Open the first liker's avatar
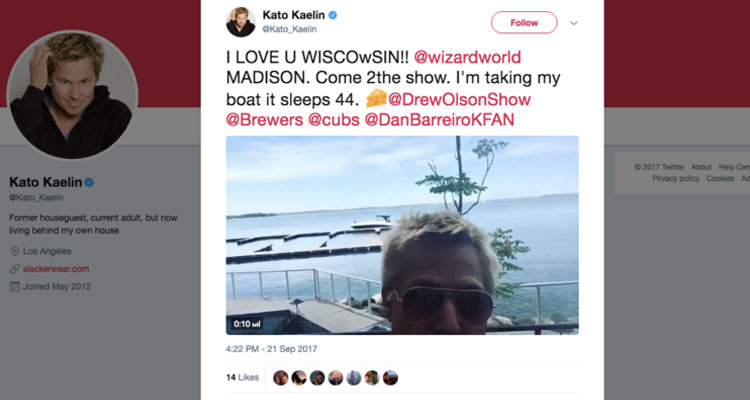Viewport: 750px width, 400px height. tap(281, 378)
